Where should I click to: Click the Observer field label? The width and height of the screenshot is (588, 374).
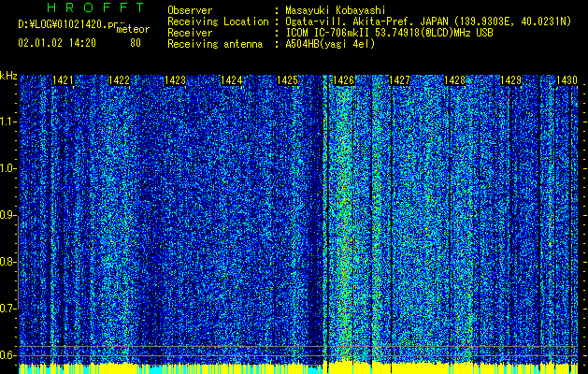click(190, 10)
